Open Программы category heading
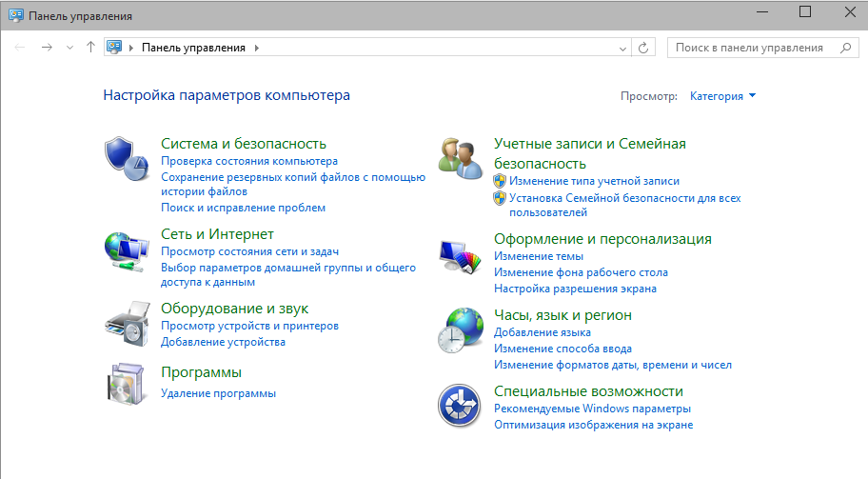 pos(201,372)
